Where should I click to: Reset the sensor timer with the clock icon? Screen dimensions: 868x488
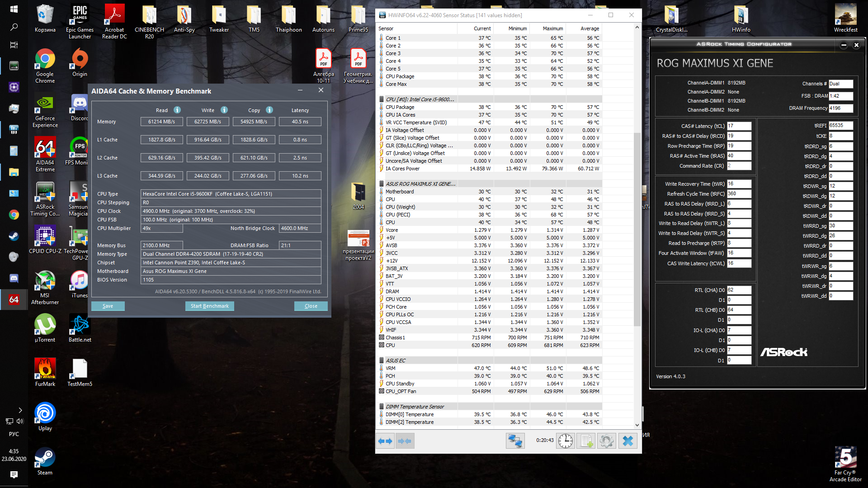[x=565, y=441]
